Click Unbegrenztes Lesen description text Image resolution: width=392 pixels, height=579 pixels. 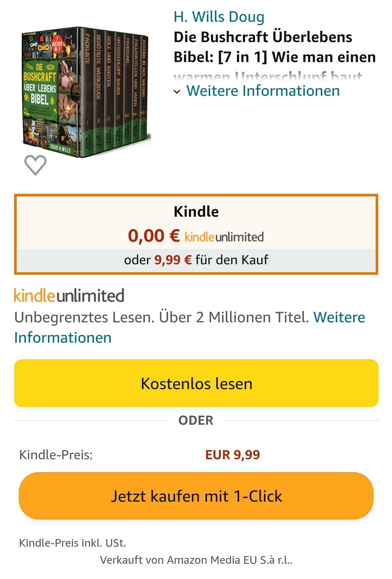162,317
